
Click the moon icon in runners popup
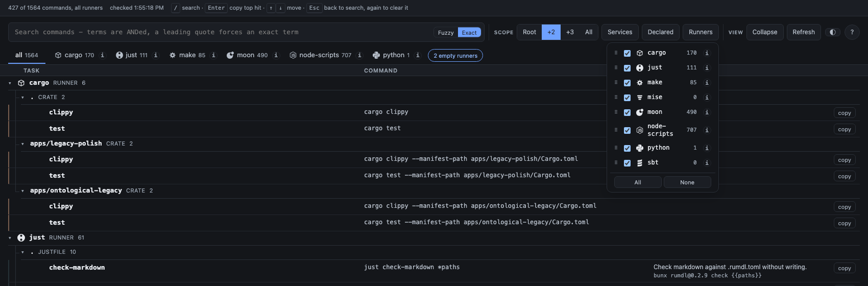639,112
